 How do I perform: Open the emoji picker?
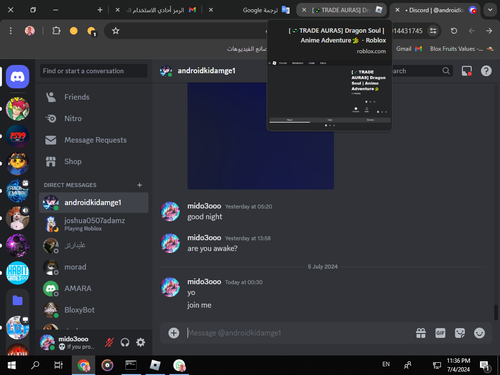tap(479, 333)
